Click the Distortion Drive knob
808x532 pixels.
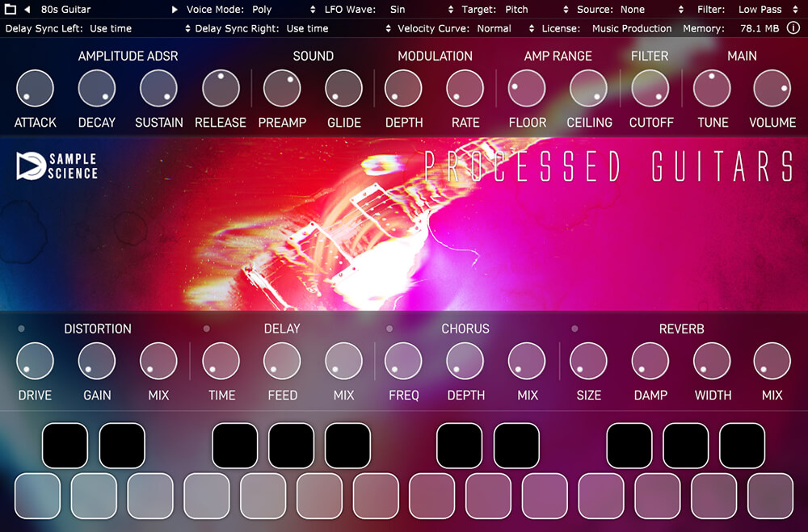coord(35,361)
